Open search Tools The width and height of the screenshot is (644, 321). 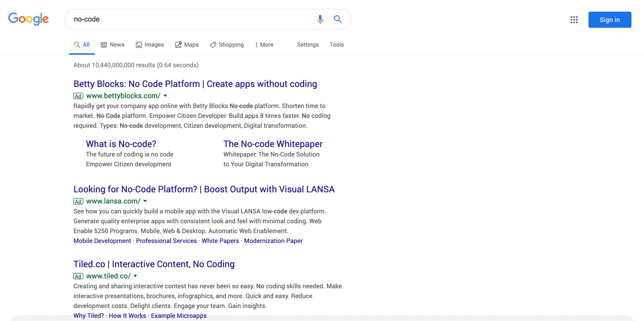point(337,45)
